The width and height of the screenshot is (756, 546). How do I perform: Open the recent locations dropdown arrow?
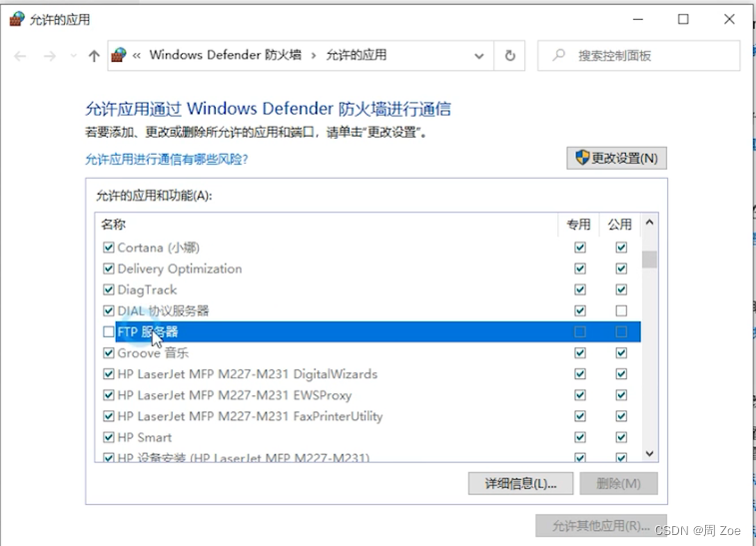coord(73,56)
